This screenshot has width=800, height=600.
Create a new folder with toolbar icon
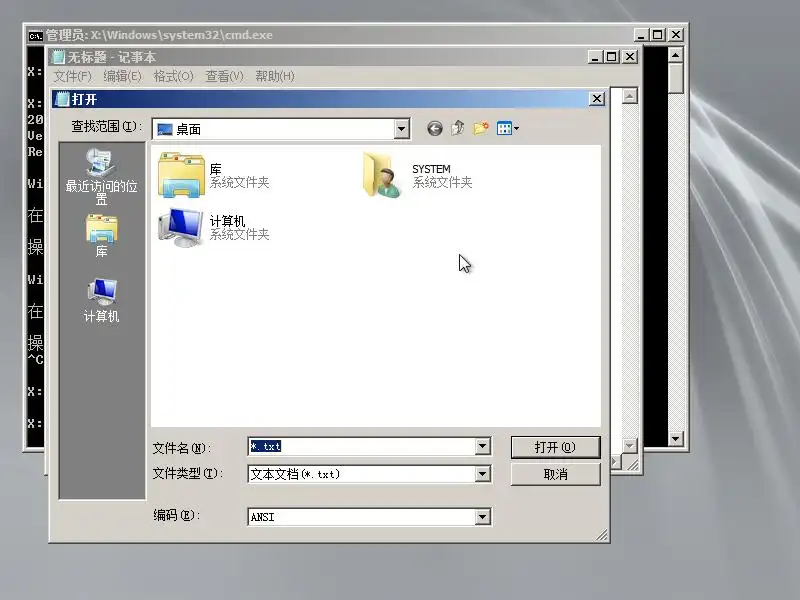tap(481, 128)
